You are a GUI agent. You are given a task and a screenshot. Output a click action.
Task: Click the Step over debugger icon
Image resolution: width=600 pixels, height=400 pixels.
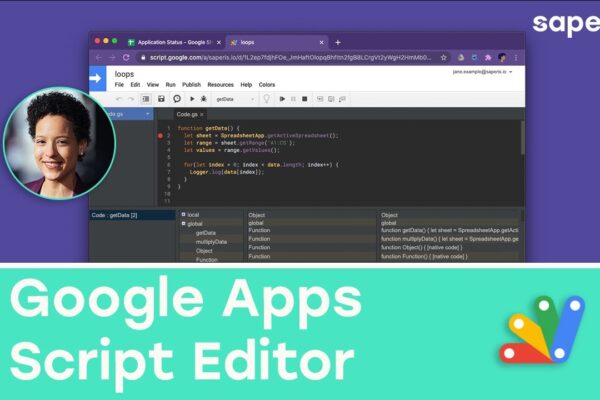(x=331, y=99)
